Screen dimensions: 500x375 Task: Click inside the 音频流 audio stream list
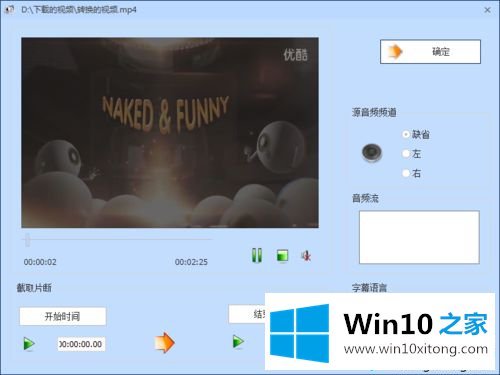coord(419,237)
